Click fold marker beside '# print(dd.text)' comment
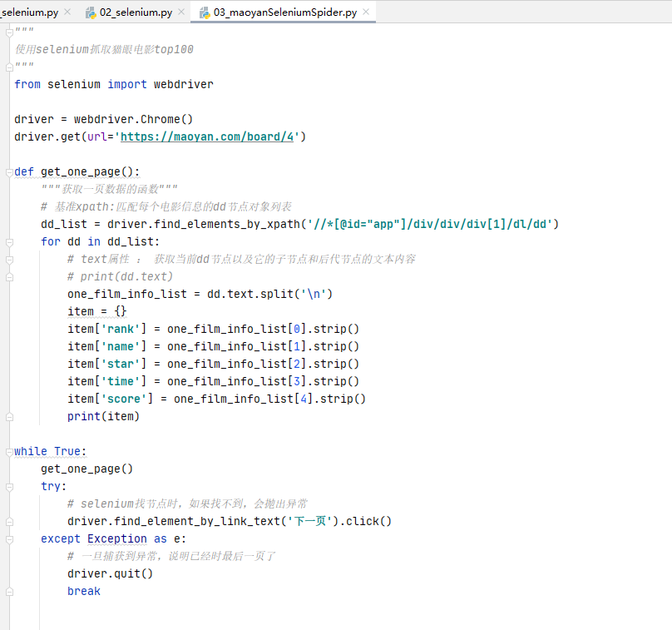This screenshot has height=630, width=672. point(9,277)
